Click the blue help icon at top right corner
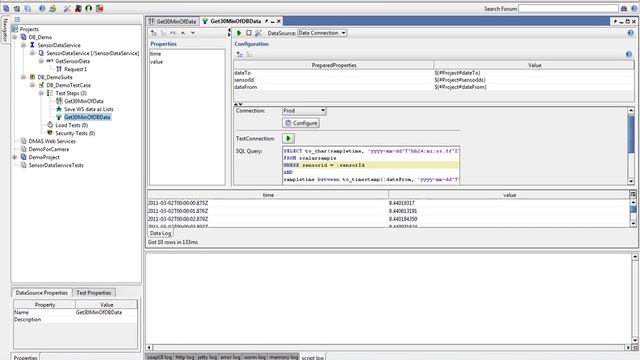 click(x=634, y=9)
